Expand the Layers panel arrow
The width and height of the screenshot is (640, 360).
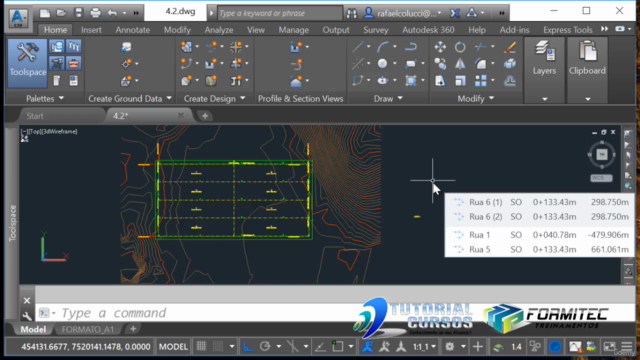pyautogui.click(x=544, y=99)
